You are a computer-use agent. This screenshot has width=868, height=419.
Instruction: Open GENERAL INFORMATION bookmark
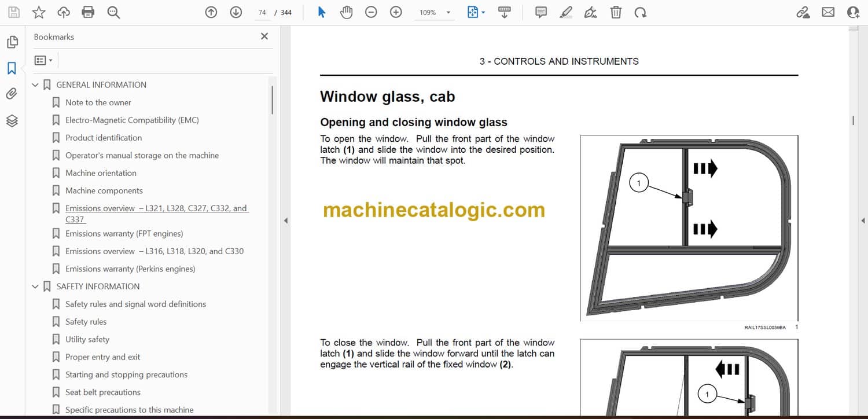(101, 84)
